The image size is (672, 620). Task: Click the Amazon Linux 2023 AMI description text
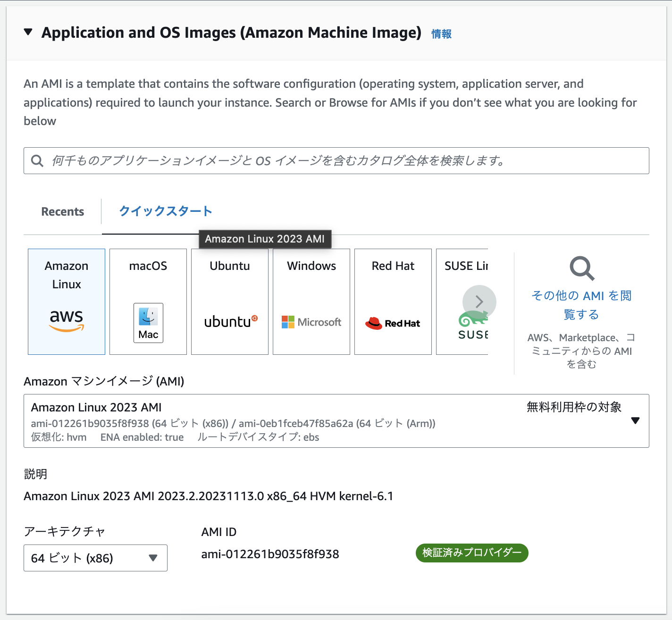tap(208, 496)
